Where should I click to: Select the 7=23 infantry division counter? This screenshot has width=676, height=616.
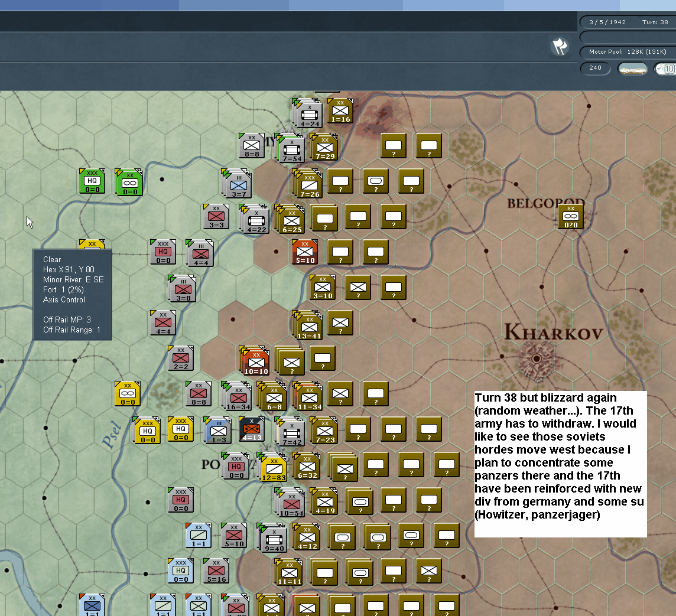click(x=324, y=429)
